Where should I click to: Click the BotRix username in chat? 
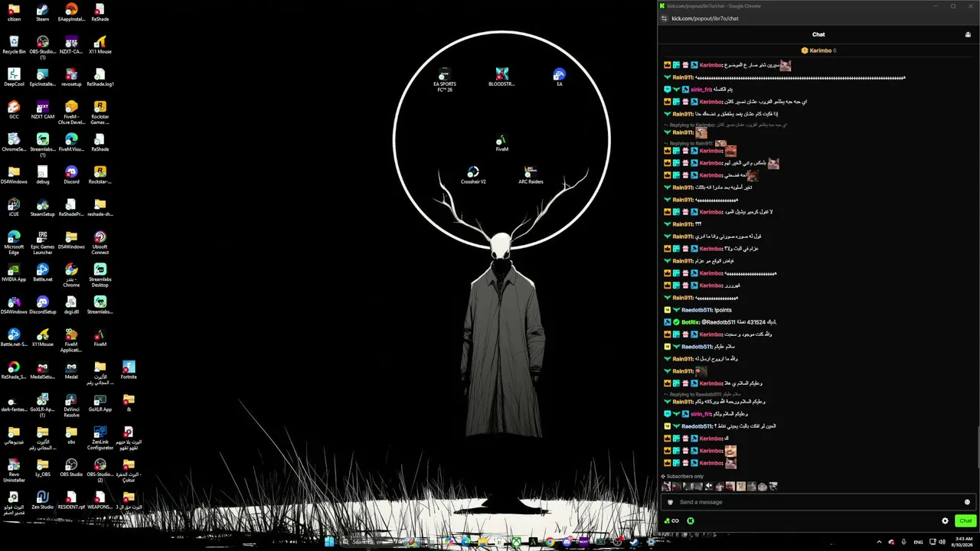coord(690,322)
